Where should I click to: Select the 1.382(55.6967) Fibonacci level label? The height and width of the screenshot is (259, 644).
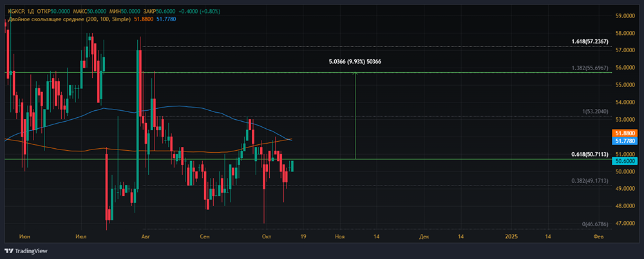click(x=590, y=68)
